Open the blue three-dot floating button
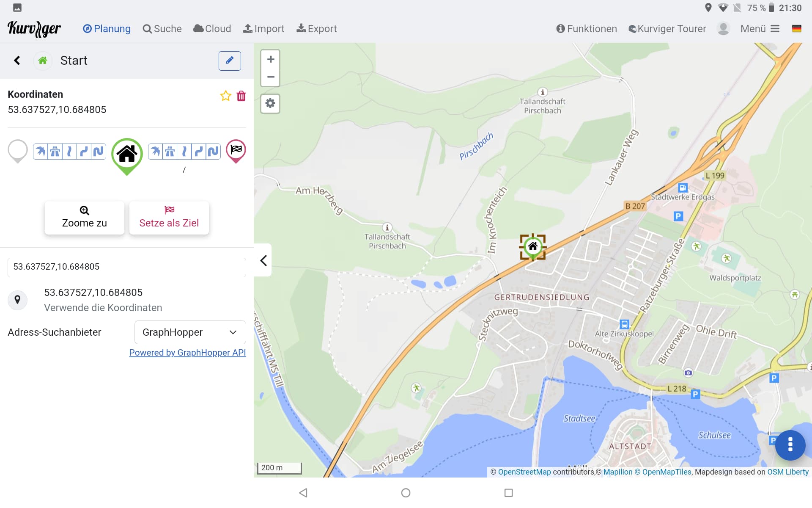Screen dimensions: 812x508 [x=790, y=444]
